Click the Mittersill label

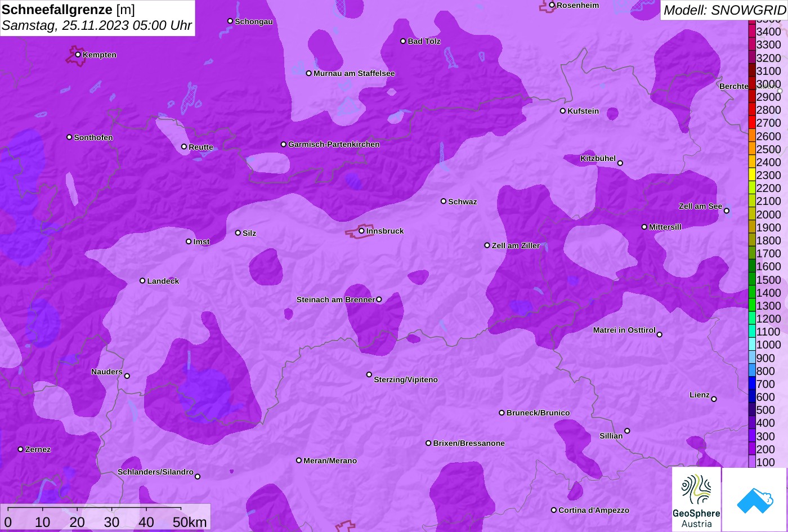coord(665,227)
